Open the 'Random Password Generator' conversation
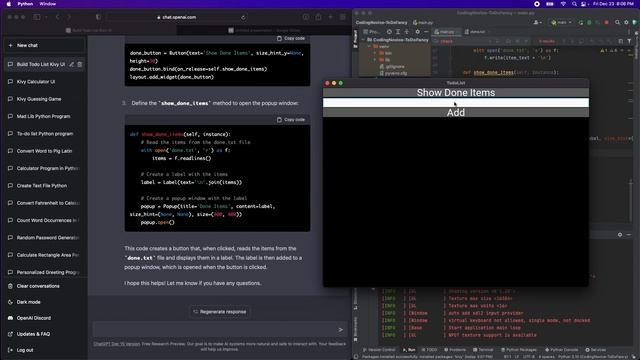The image size is (640, 360). click(x=44, y=238)
